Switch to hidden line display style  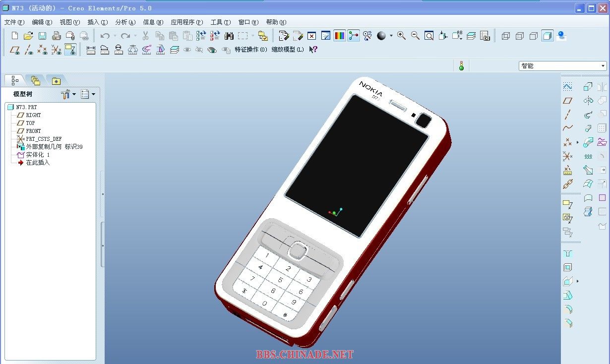(x=520, y=36)
